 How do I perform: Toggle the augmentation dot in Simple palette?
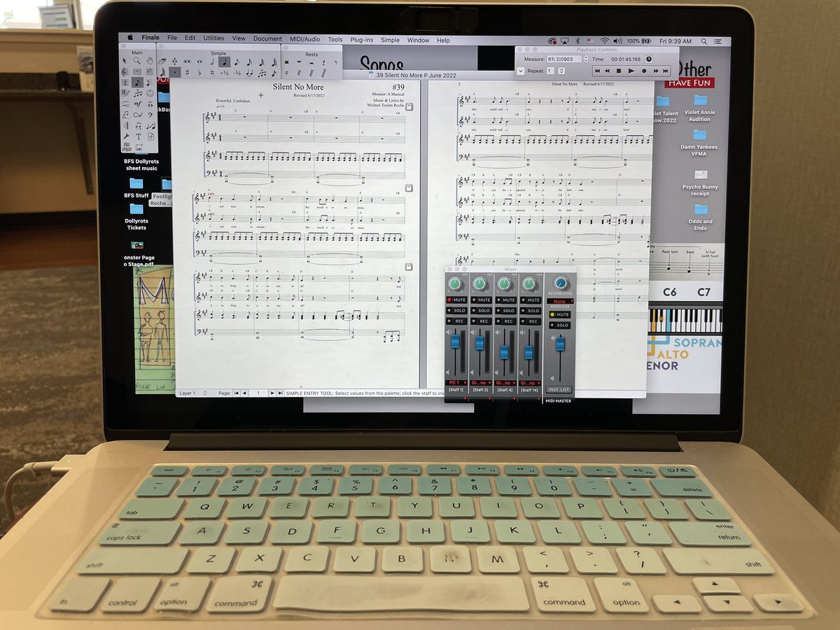pyautogui.click(x=175, y=72)
